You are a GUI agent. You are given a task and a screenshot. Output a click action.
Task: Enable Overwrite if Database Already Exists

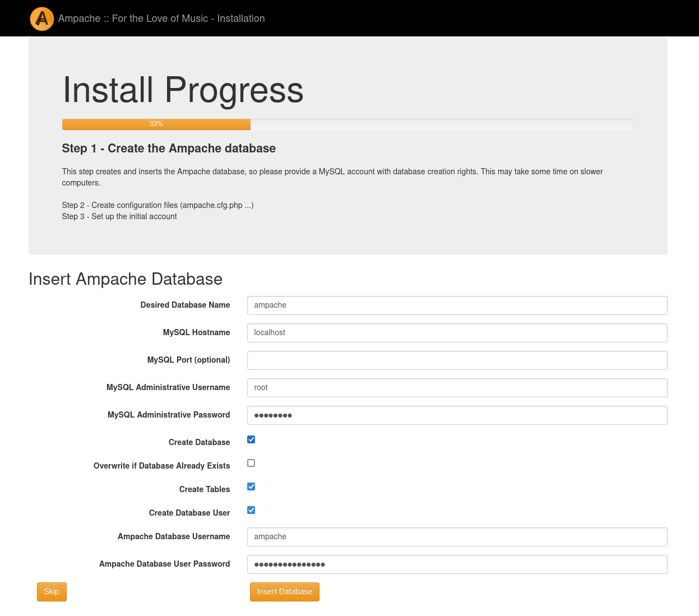pos(251,463)
